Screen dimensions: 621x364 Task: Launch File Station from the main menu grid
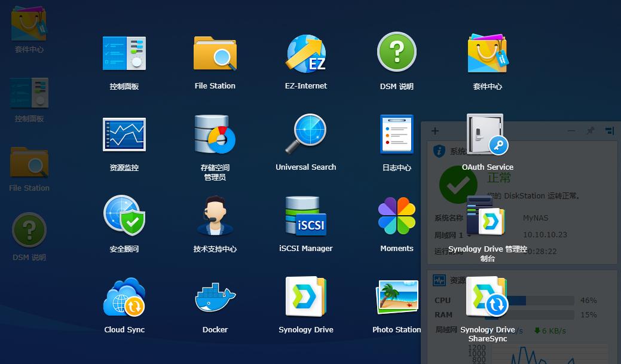coord(215,53)
